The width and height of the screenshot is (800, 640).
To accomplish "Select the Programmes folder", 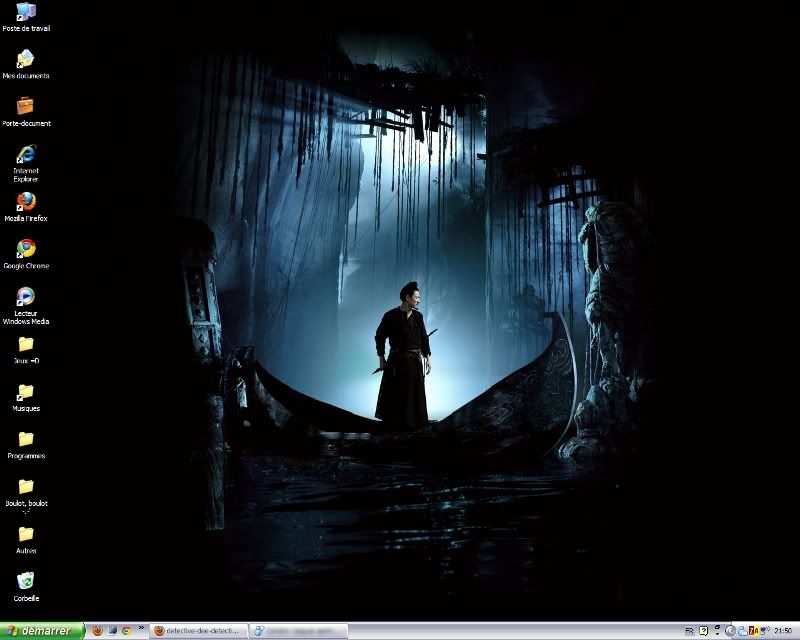I will click(x=26, y=445).
